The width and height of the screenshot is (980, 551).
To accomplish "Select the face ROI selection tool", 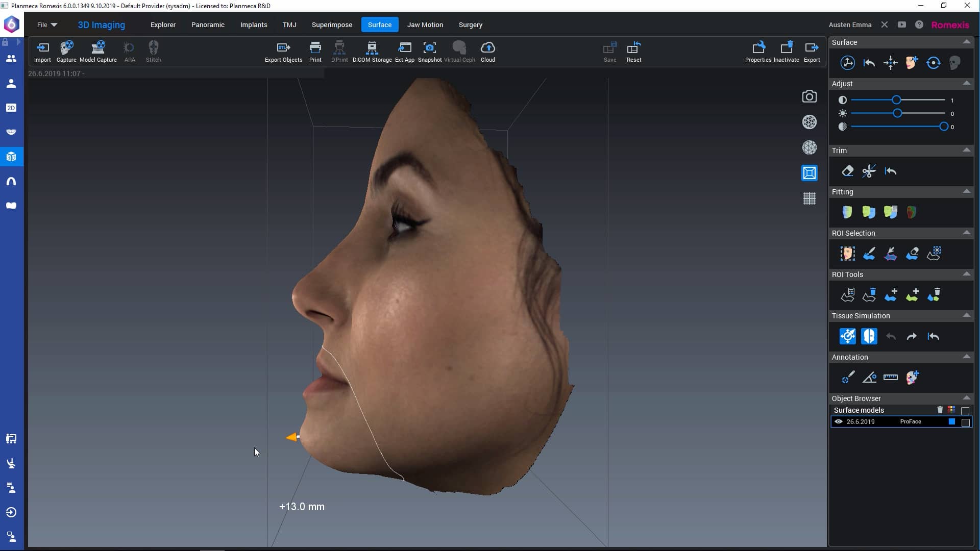I will click(x=847, y=253).
